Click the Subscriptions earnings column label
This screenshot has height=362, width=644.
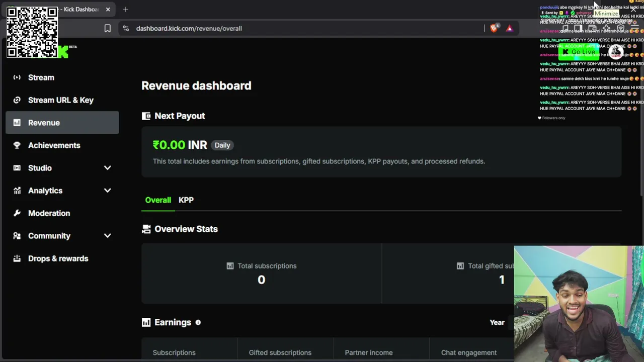(174, 353)
